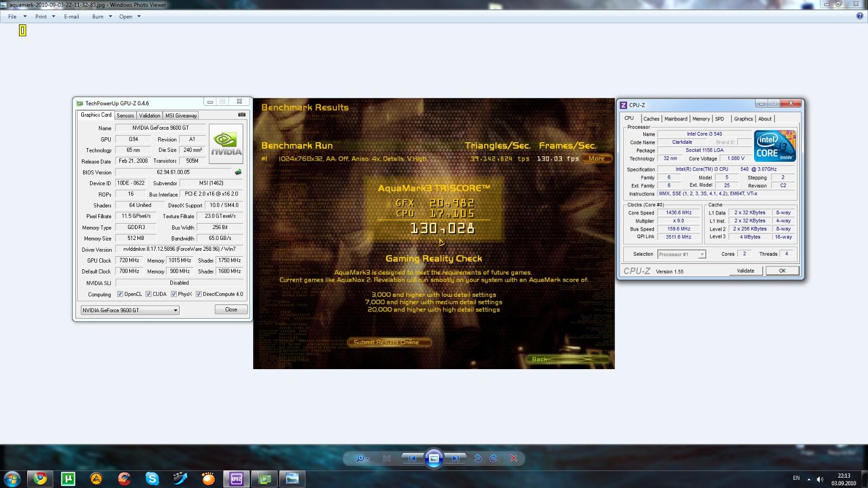The image size is (868, 488).
Task: Expand the NVIDIA GeForce 9600 GT dropdown
Action: click(x=130, y=310)
